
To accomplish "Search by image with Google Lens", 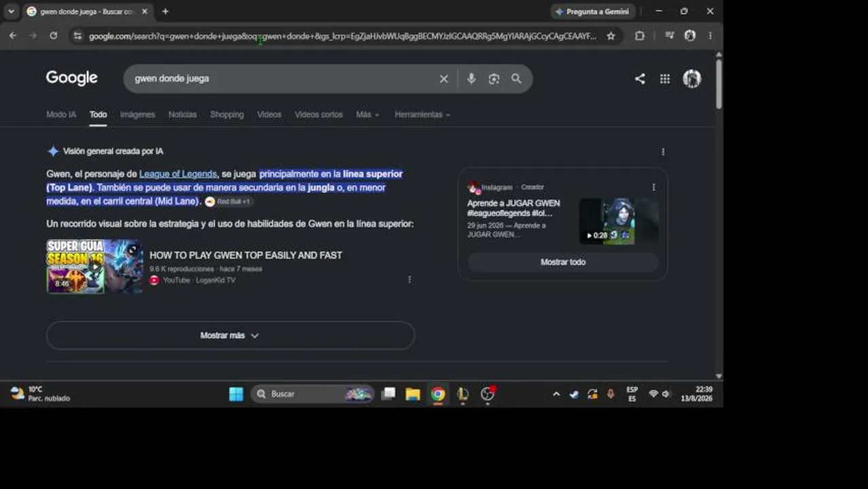I will coord(494,79).
